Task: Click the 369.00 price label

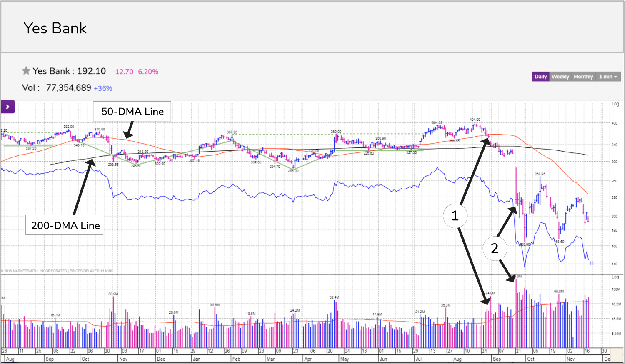Action: pos(336,132)
